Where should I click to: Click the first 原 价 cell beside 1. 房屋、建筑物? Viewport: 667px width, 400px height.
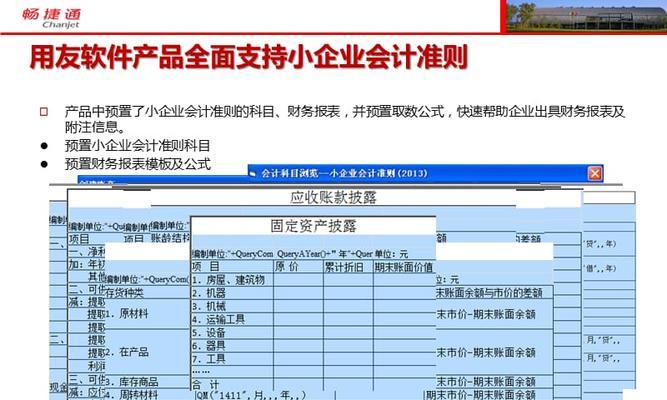click(298, 280)
